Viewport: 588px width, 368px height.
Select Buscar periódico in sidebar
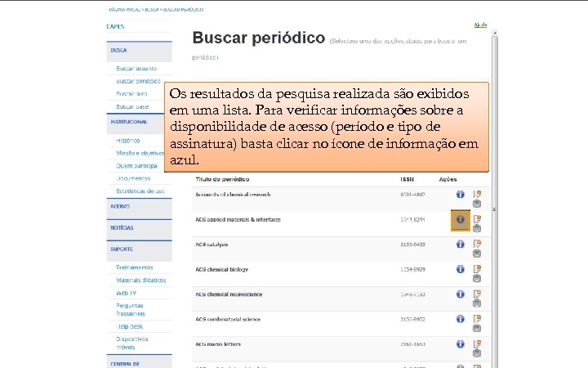138,81
